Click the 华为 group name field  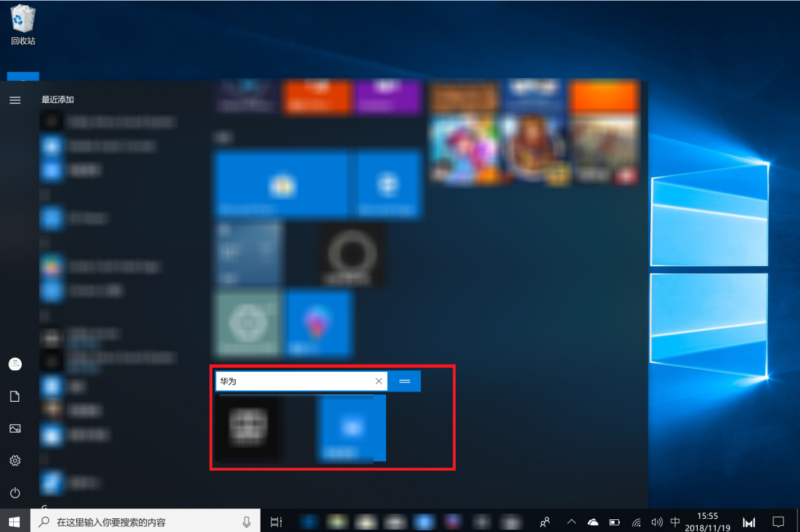click(x=293, y=381)
